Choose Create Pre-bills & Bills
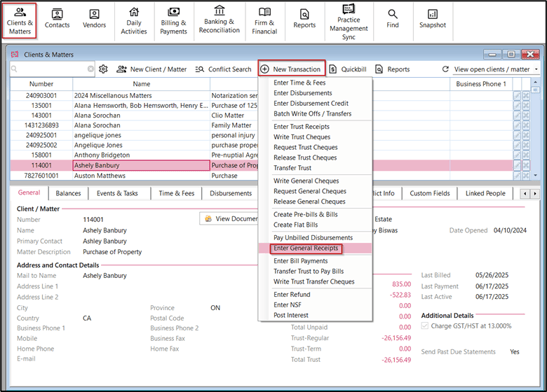 click(x=305, y=214)
